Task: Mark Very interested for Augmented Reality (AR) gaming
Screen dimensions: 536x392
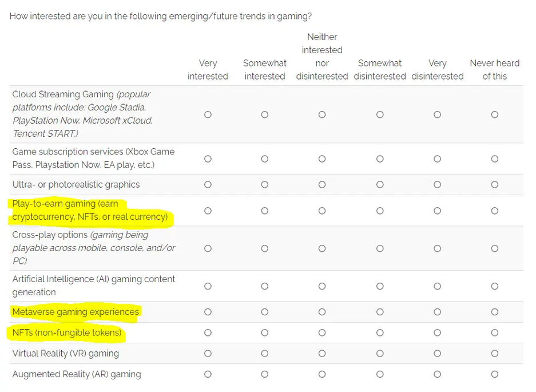Action: (208, 374)
